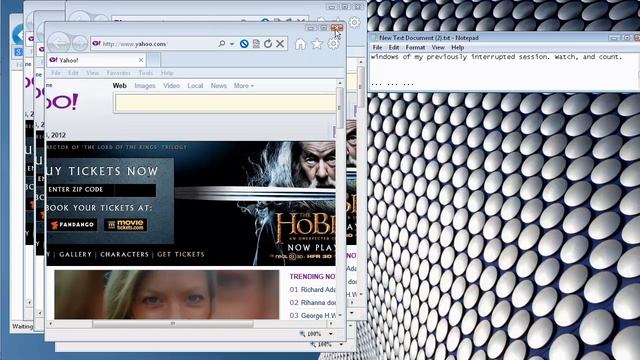This screenshot has width=640, height=360.
Task: Click the Notepad title bar
Action: 490,38
